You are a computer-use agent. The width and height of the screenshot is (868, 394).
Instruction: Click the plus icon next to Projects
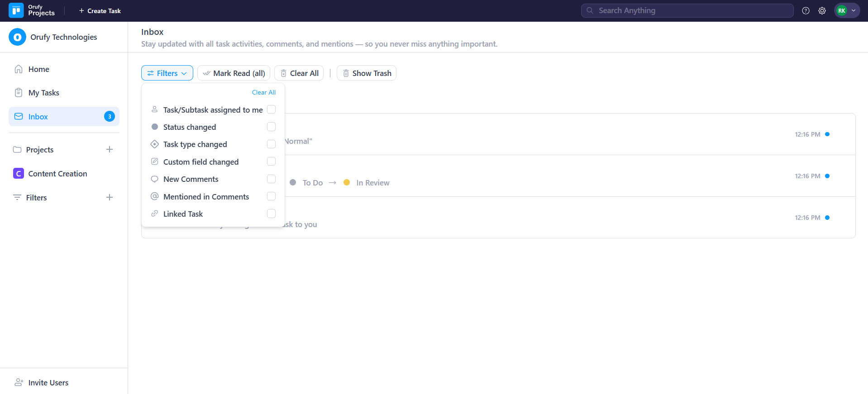point(109,149)
